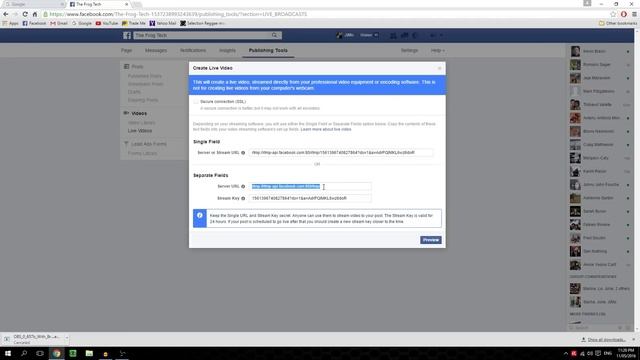
Task: Open Facebook bookmark in bookmarks bar
Action: [x=34, y=23]
